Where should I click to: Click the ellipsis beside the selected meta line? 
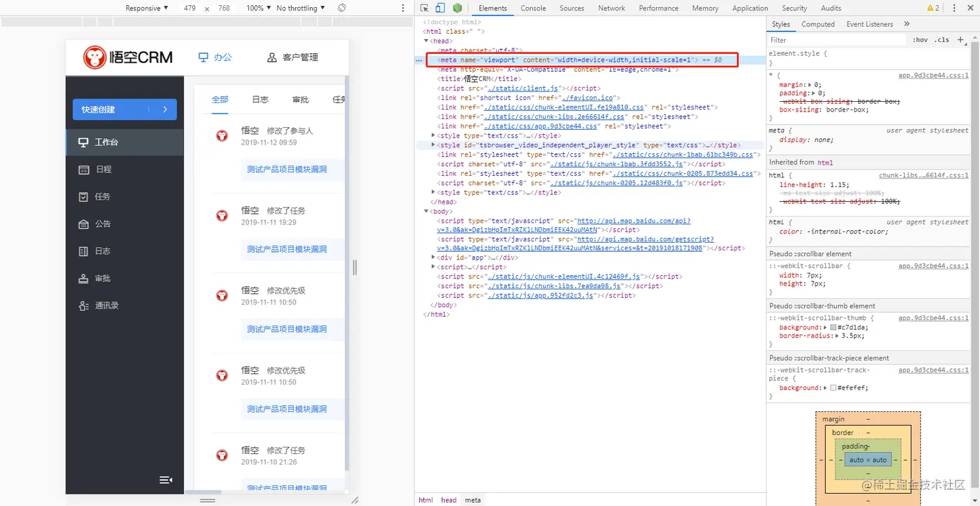(x=419, y=60)
